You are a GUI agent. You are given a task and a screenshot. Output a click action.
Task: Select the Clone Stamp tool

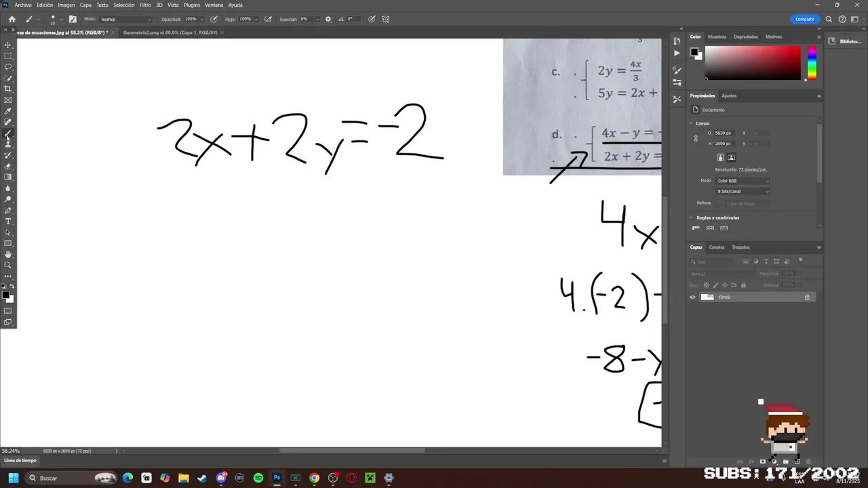(x=8, y=144)
